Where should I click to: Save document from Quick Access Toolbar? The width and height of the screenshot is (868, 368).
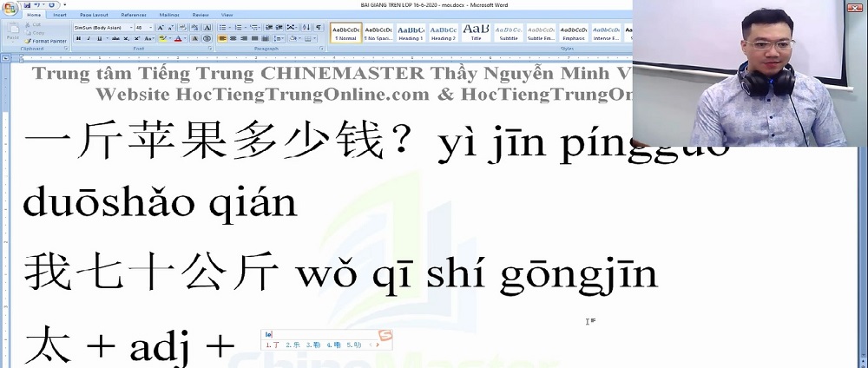[27, 5]
